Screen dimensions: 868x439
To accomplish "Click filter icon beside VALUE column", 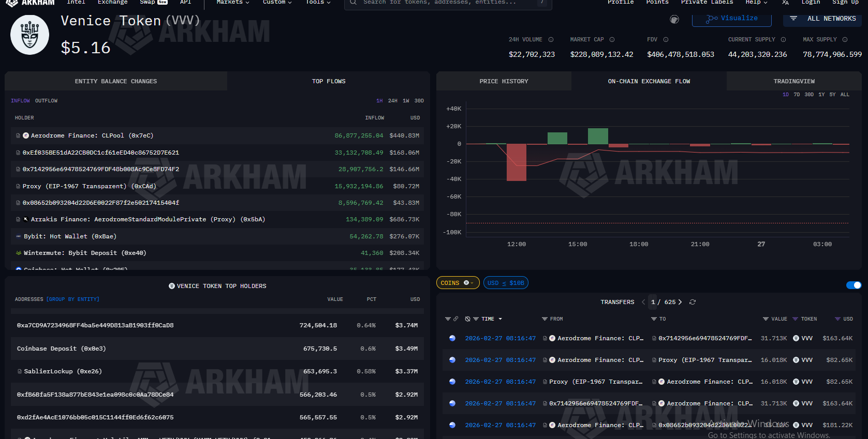I will (x=766, y=319).
